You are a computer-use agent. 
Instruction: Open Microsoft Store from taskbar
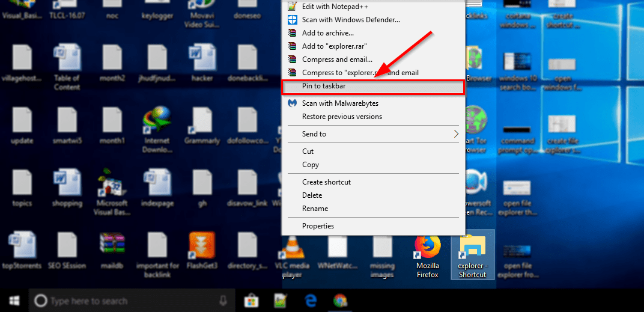pyautogui.click(x=251, y=301)
